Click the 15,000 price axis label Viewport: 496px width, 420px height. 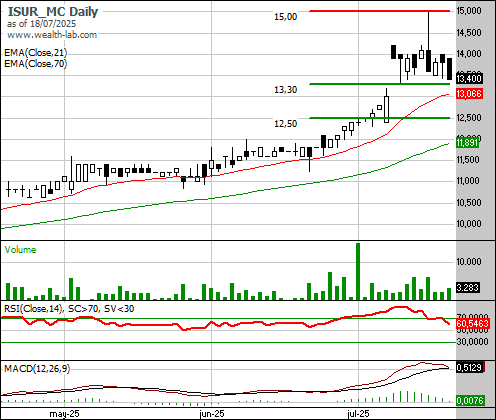pos(469,11)
